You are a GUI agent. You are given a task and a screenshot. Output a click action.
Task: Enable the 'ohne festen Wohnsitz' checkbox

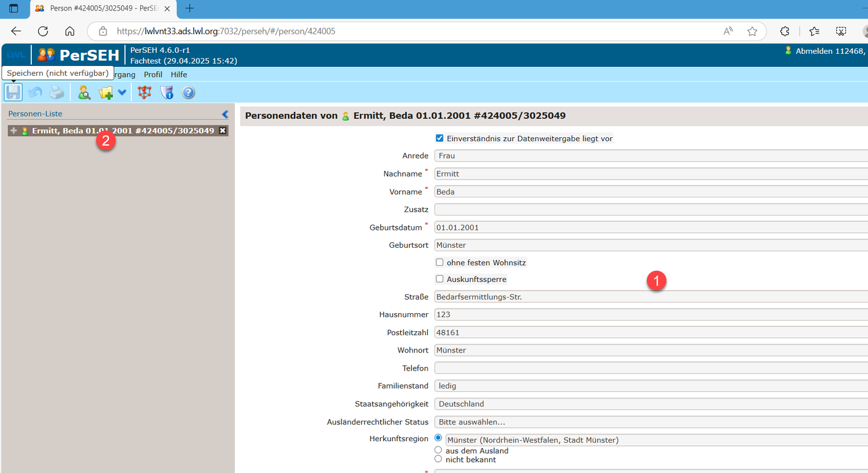[440, 262]
